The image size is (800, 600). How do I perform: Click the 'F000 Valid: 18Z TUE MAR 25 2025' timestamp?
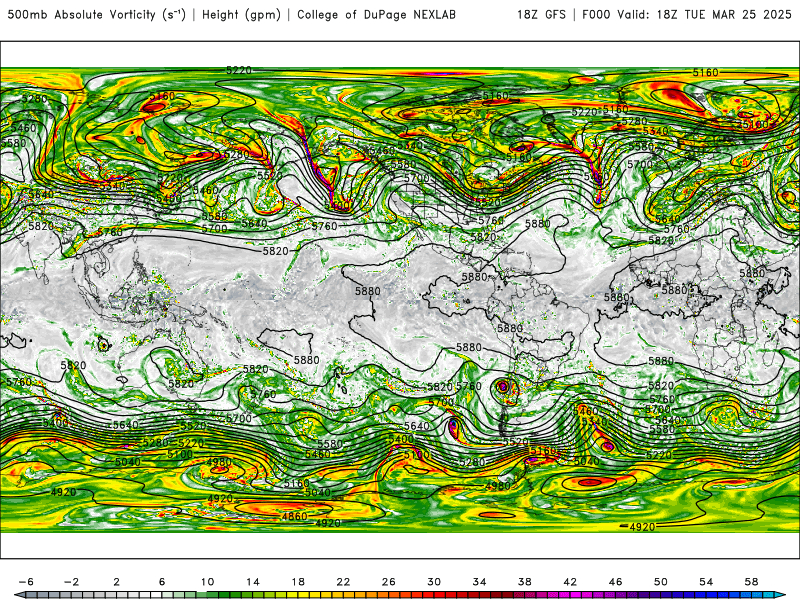(687, 15)
